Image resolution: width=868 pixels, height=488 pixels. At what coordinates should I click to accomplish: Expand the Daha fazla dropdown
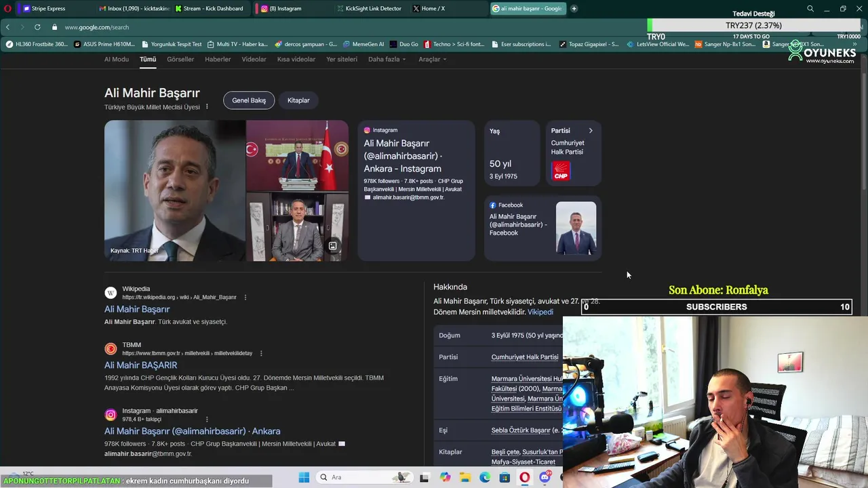pyautogui.click(x=387, y=59)
